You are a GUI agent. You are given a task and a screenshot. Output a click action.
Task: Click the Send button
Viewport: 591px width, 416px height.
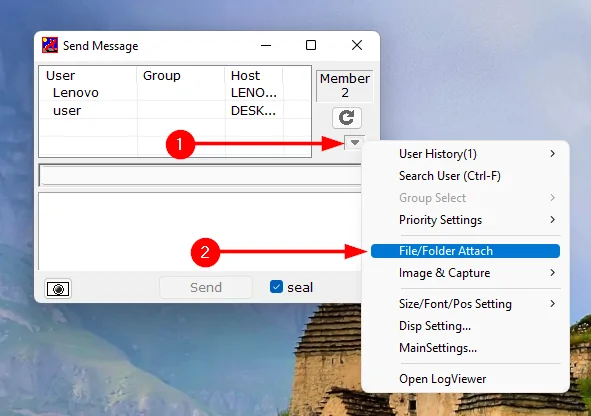(x=206, y=288)
